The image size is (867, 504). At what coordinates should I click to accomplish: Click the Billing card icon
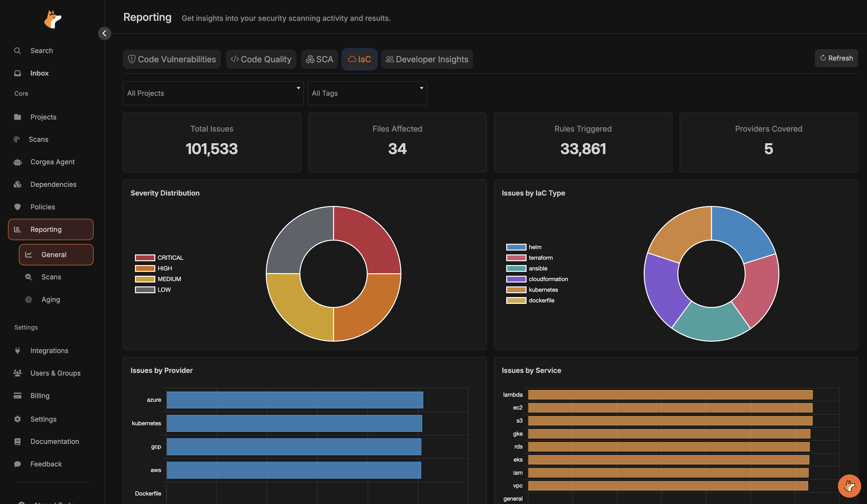pos(17,396)
